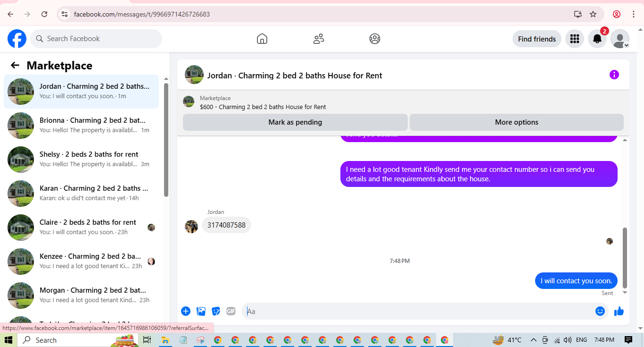Click the chat title Jordan · Charming 2 bed
This screenshot has width=644, height=347.
point(295,76)
